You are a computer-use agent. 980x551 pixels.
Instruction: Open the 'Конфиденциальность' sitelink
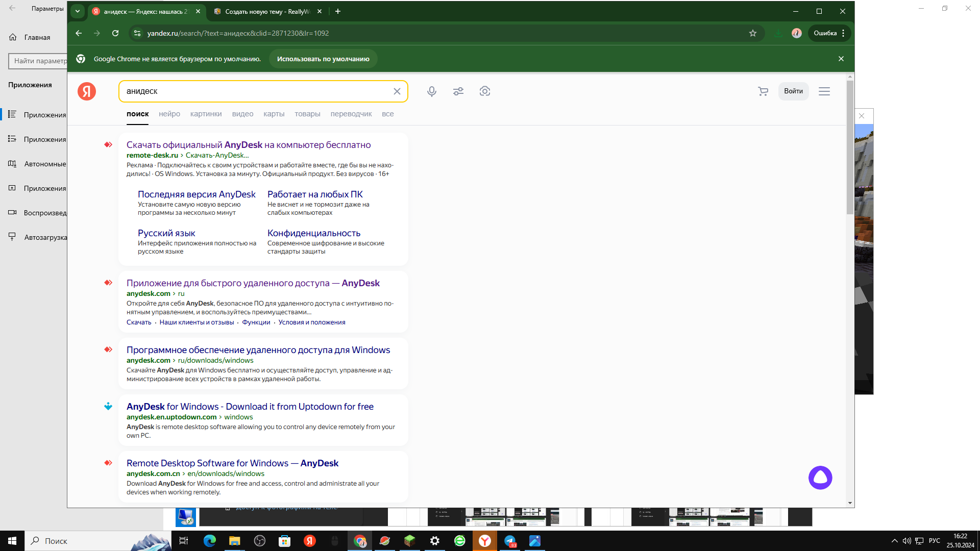pyautogui.click(x=314, y=233)
